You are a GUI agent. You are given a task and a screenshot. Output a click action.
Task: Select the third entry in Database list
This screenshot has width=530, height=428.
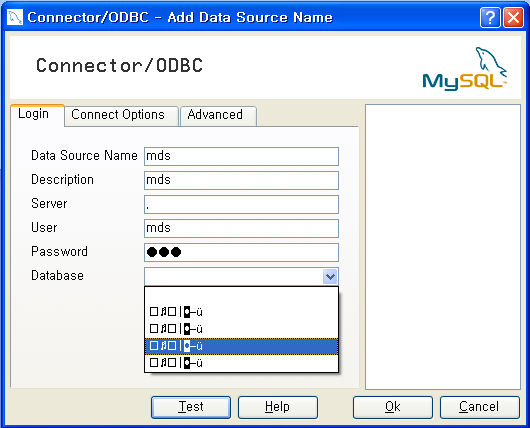point(241,329)
